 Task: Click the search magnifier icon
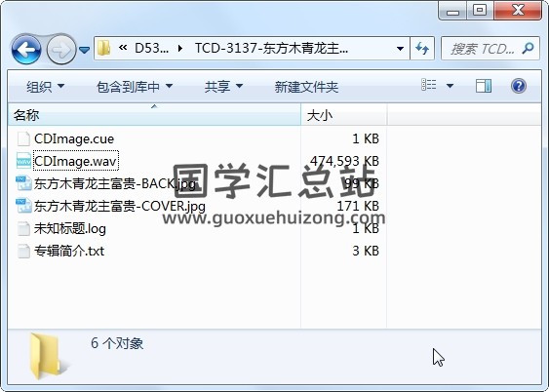(x=528, y=48)
